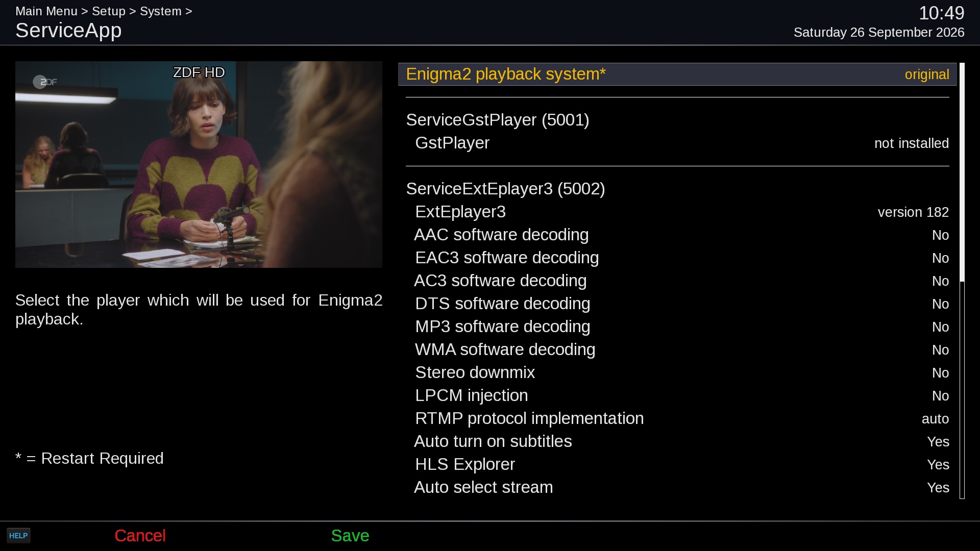Click the 10:49 clock display
Screen dimensions: 980x551
click(942, 13)
